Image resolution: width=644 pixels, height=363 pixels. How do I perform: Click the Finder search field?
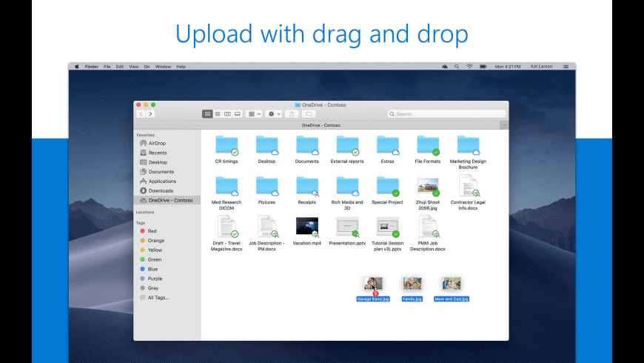[446, 114]
